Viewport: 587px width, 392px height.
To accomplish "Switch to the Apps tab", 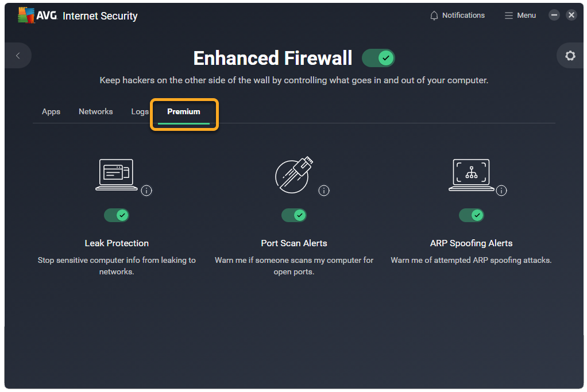I will pos(51,111).
